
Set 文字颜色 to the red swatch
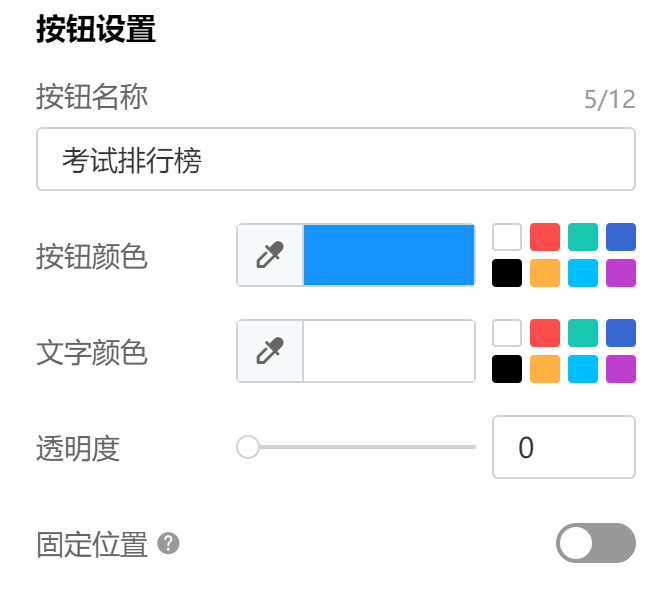545,333
